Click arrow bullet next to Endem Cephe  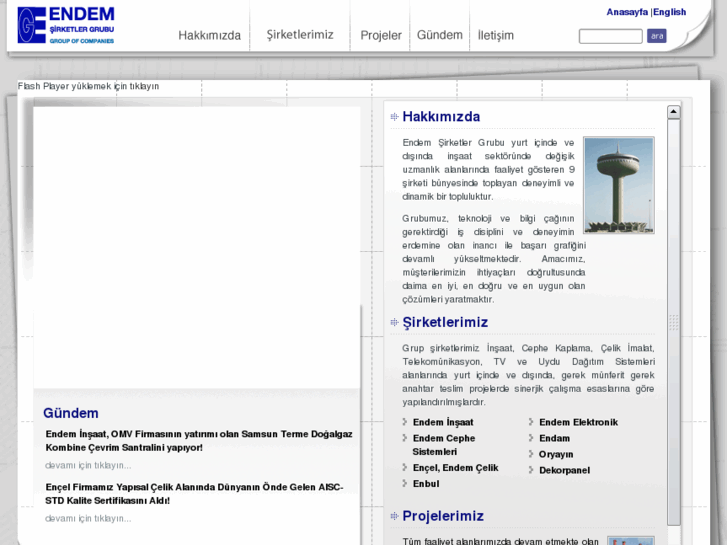(x=405, y=437)
